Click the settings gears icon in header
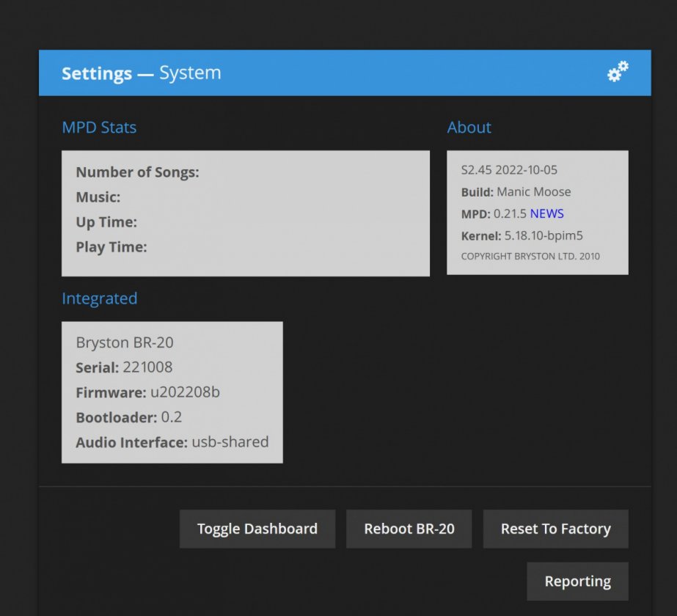This screenshot has width=677, height=616. 618,72
